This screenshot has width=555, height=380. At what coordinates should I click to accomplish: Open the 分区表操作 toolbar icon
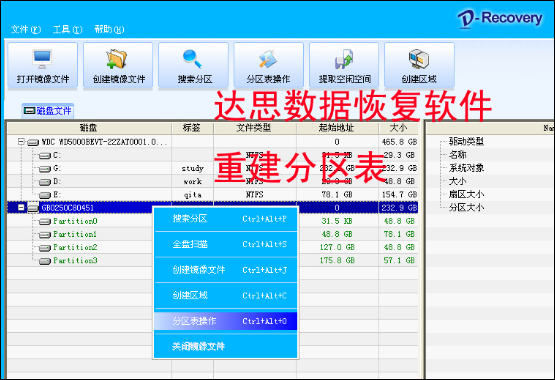click(x=268, y=59)
